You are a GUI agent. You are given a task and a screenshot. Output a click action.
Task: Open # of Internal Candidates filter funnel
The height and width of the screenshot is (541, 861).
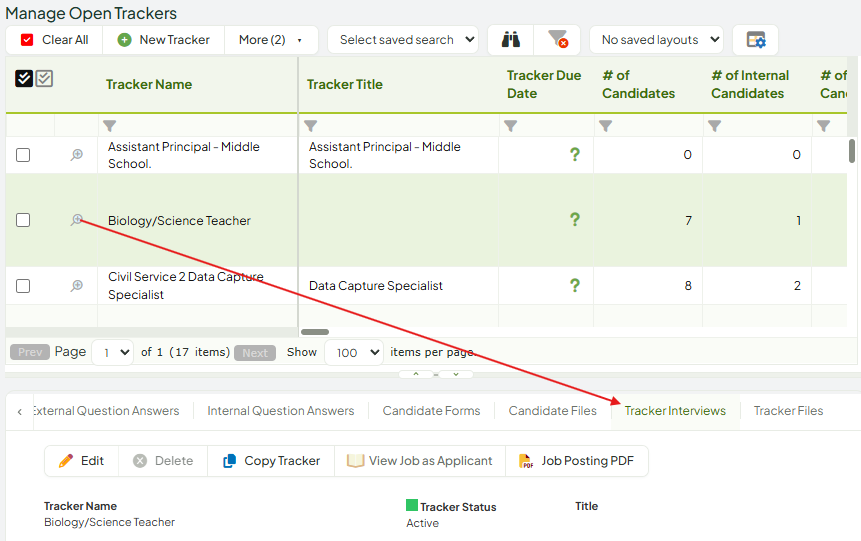click(714, 126)
